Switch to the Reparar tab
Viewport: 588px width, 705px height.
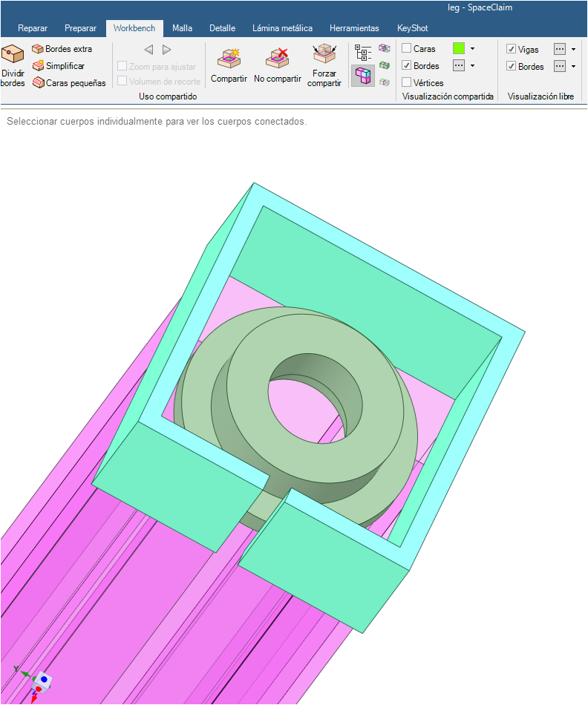tap(33, 28)
